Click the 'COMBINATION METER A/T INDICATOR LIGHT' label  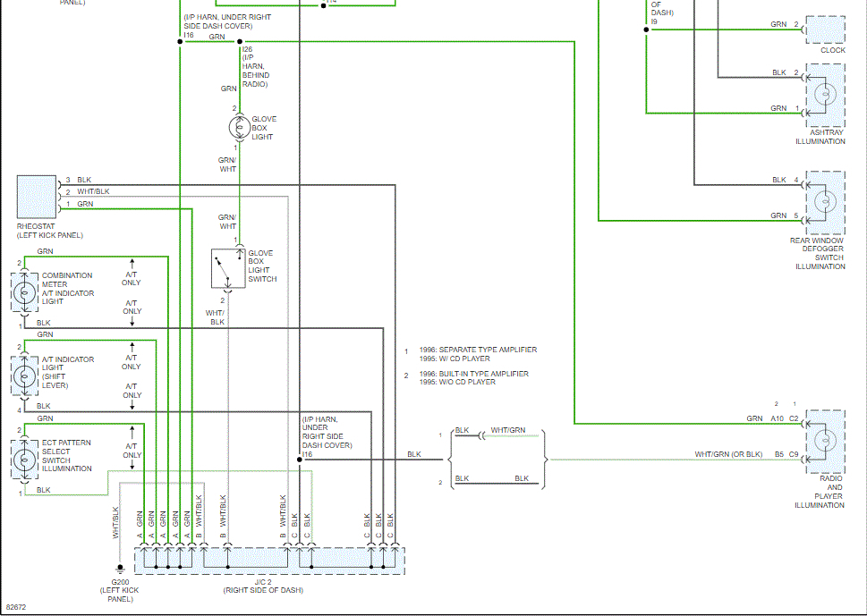68,289
